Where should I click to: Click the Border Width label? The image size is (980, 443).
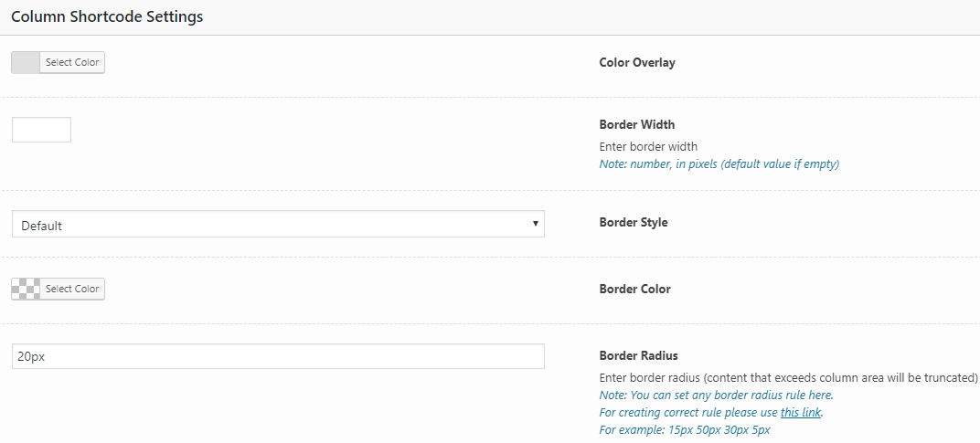click(637, 124)
